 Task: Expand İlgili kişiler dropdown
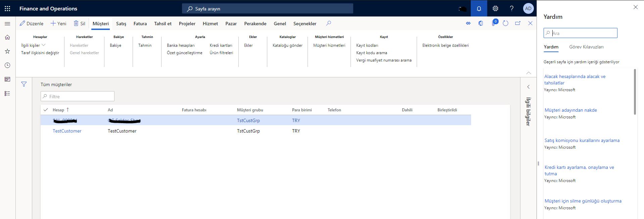click(33, 45)
